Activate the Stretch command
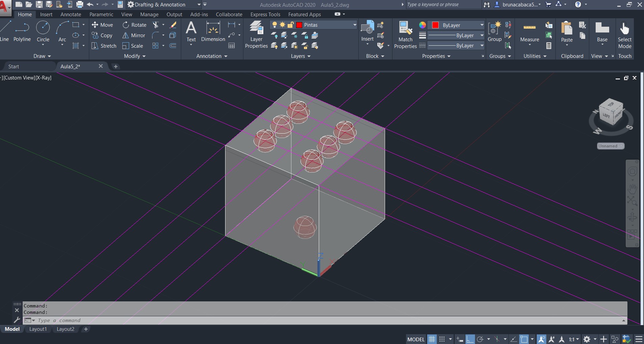 click(x=104, y=46)
